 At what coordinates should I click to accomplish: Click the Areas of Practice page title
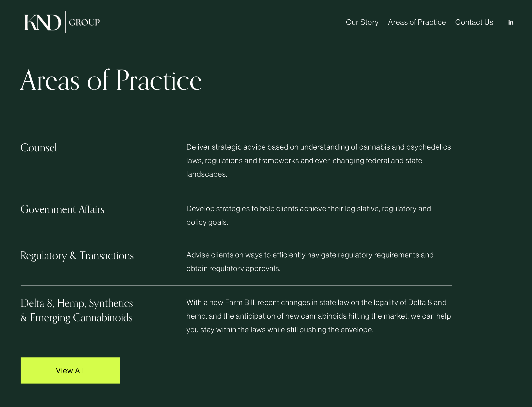click(x=111, y=80)
